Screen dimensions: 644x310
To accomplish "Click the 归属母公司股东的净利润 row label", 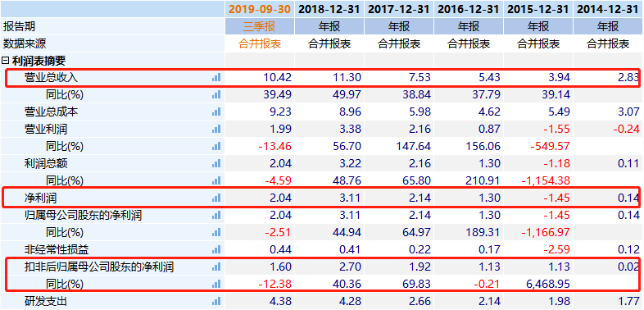I will (x=83, y=215).
